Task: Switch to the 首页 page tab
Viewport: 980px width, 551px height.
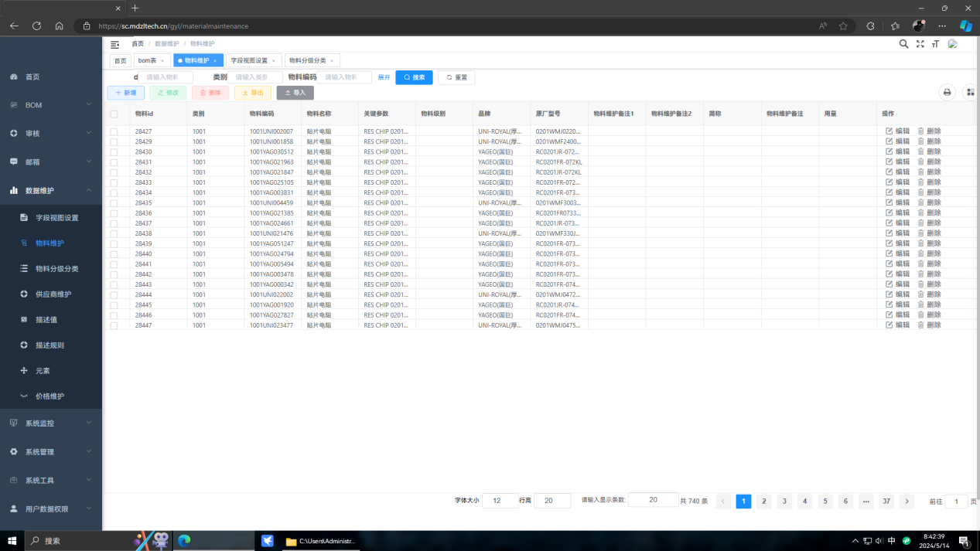Action: [121, 60]
